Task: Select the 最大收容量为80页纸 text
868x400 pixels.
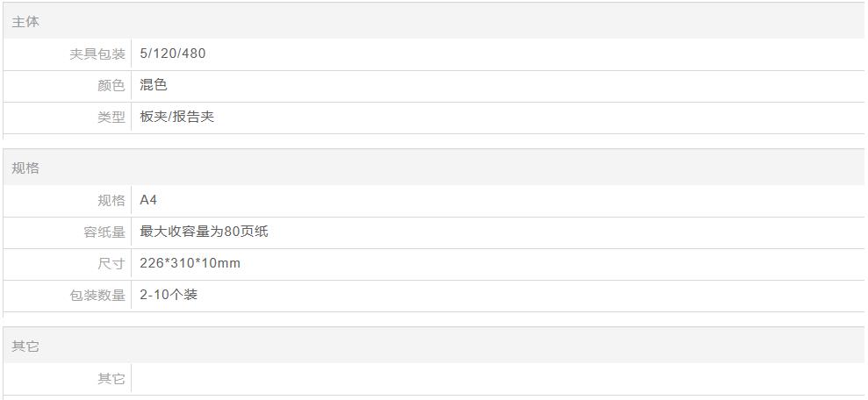Action: [x=204, y=232]
